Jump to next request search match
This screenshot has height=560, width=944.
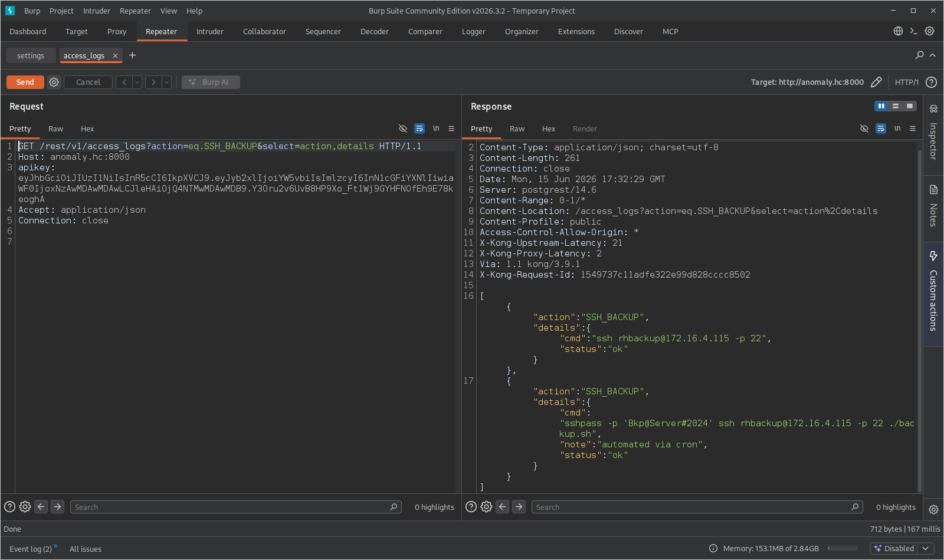click(57, 506)
